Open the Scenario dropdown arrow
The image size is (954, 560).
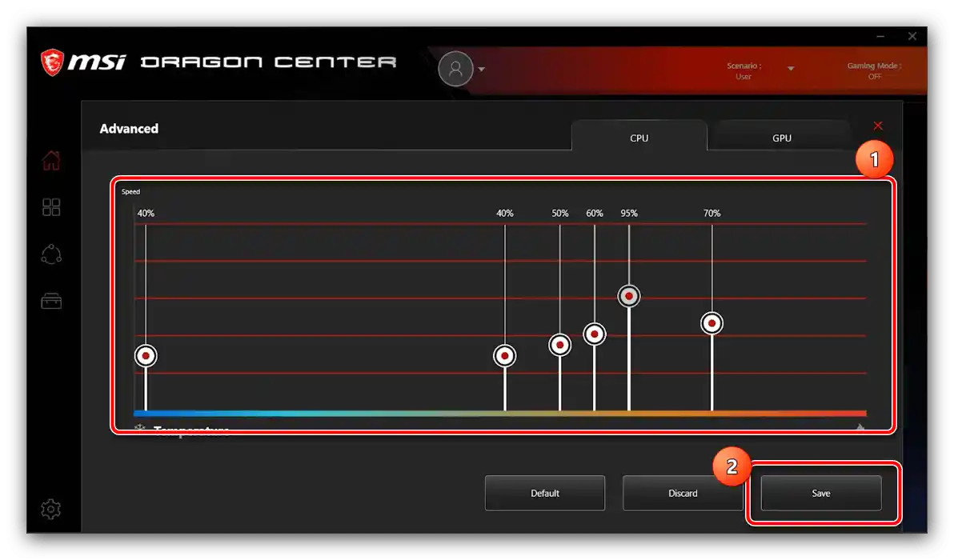click(791, 69)
